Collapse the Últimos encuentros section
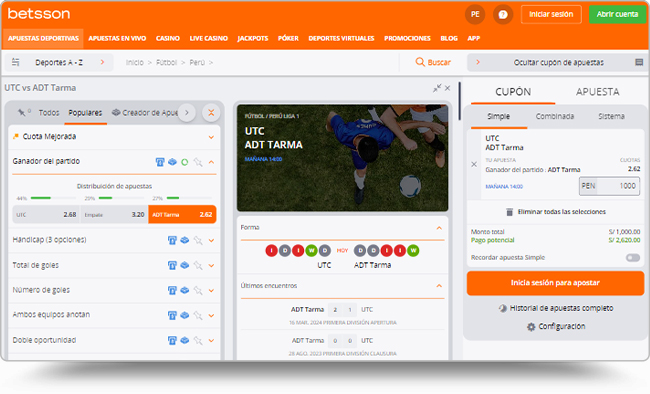This screenshot has width=650, height=394. point(439,286)
